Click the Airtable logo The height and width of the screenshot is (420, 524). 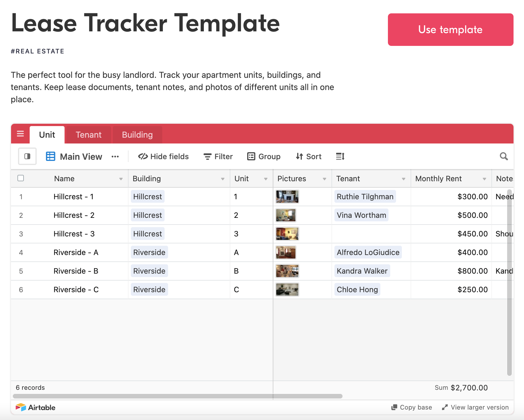pos(35,407)
